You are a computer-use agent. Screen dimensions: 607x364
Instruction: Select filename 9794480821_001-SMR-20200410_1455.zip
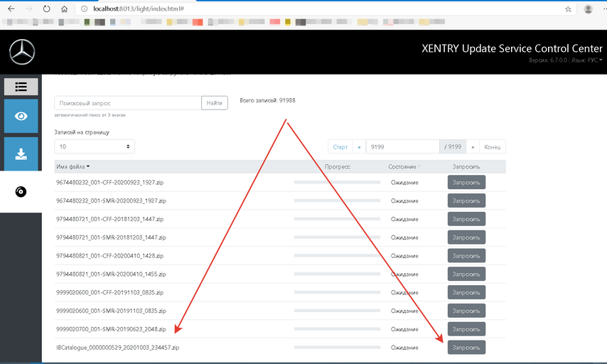point(111,274)
